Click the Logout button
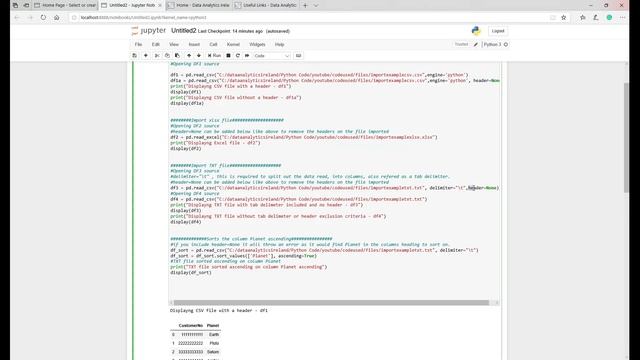The image size is (640, 360). (x=498, y=31)
